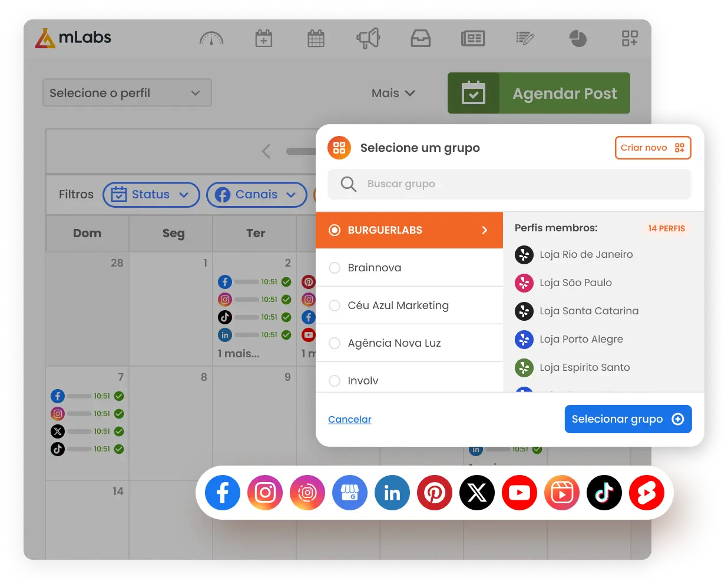Open the Selecione o perfil dropdown

tap(127, 93)
